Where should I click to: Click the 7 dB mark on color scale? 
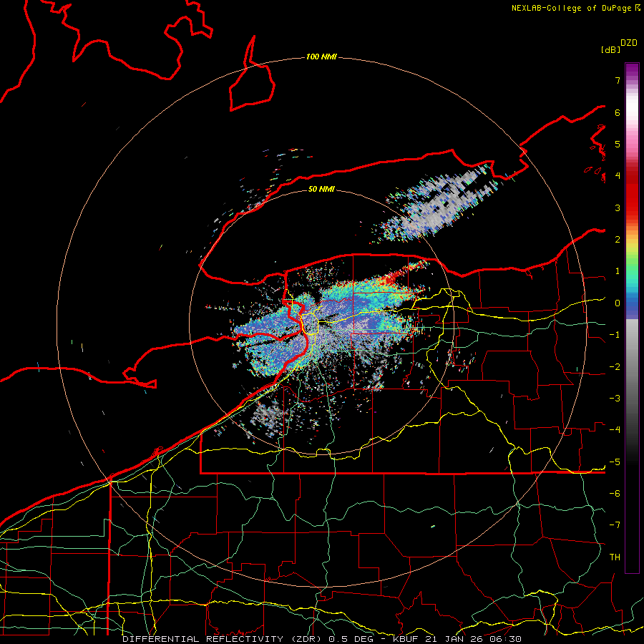618,80
